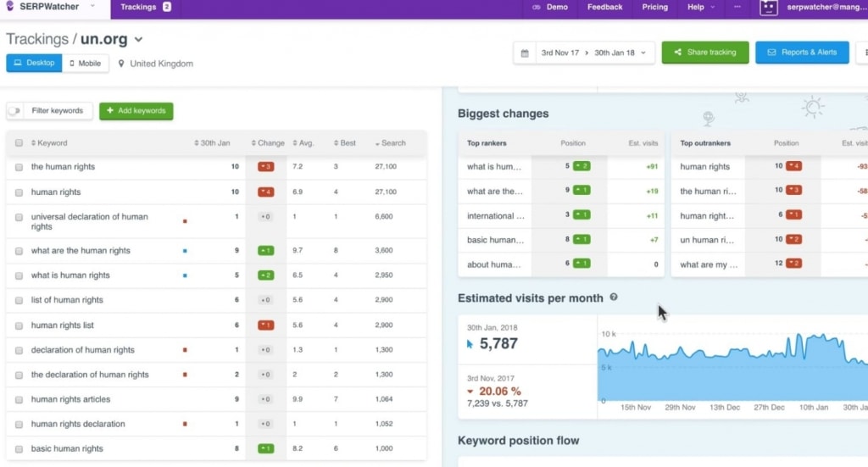Click the United Kingdom location pin icon
Viewport: 868px width, 467px height.
(121, 64)
